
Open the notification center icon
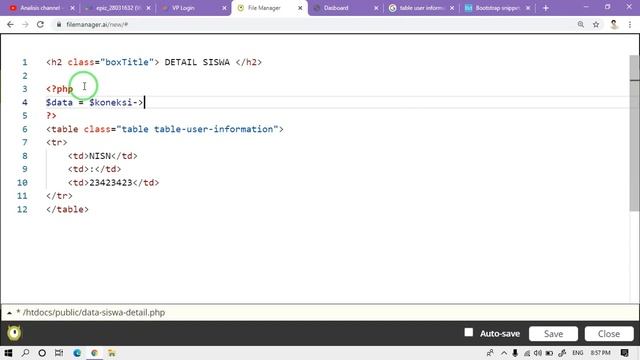tap(624, 353)
